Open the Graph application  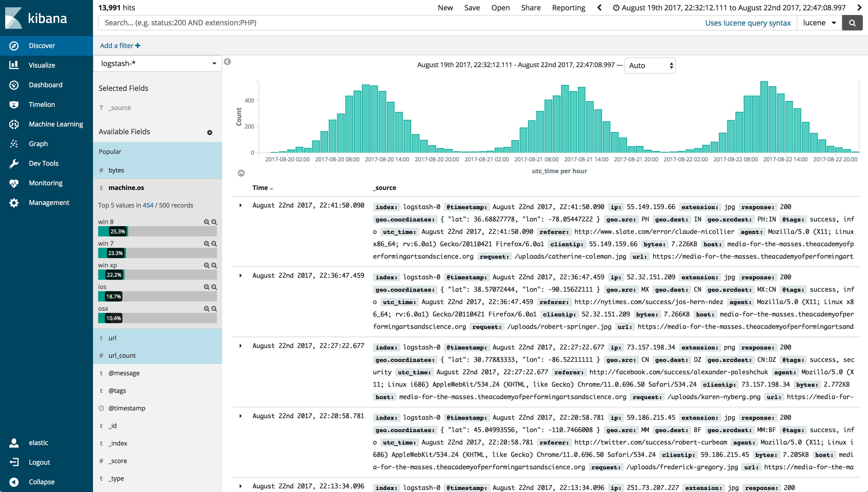[38, 144]
